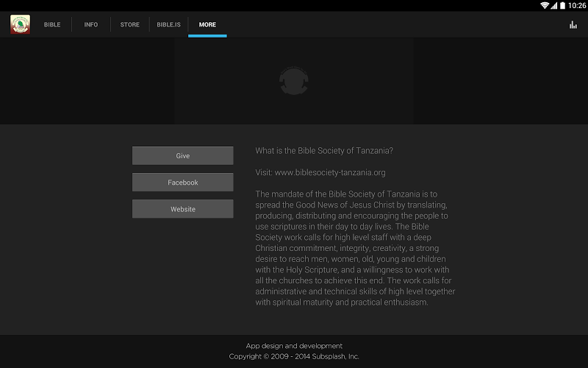Select the BIBLE.IS tab
The image size is (588, 368).
[x=169, y=24]
